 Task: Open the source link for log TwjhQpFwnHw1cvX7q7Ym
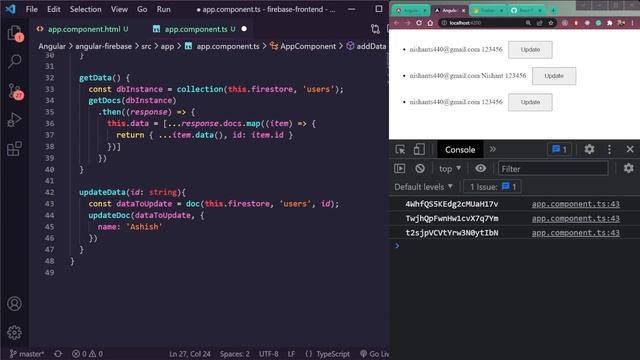click(x=576, y=218)
